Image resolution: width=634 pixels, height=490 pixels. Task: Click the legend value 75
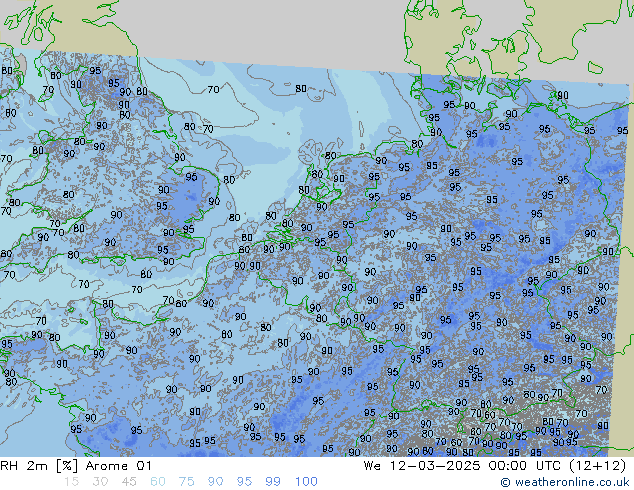click(186, 482)
